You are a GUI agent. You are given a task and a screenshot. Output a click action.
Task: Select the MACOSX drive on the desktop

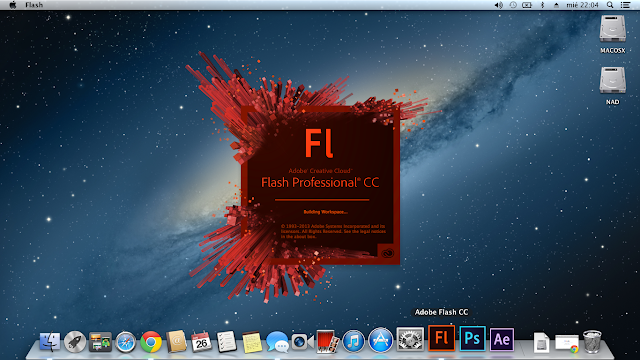613,34
